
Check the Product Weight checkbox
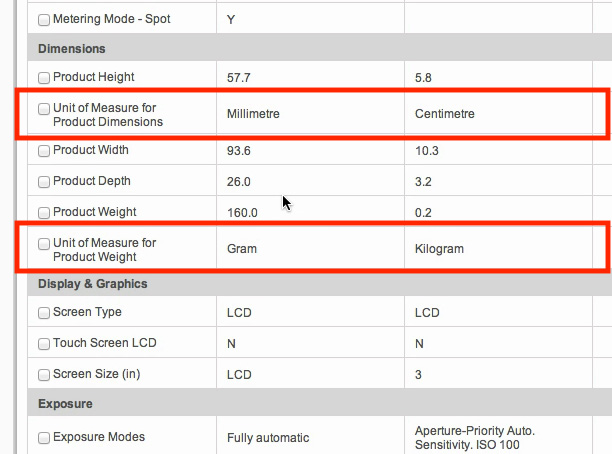pos(44,213)
